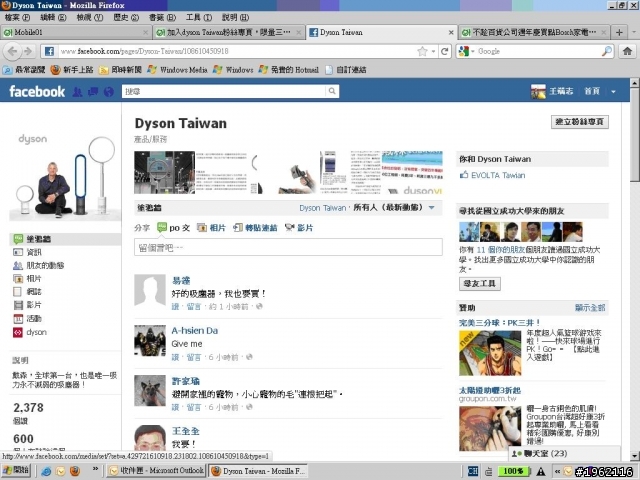Open Facebook notifications globe icon
Screen dimensions: 640x480
[x=109, y=92]
